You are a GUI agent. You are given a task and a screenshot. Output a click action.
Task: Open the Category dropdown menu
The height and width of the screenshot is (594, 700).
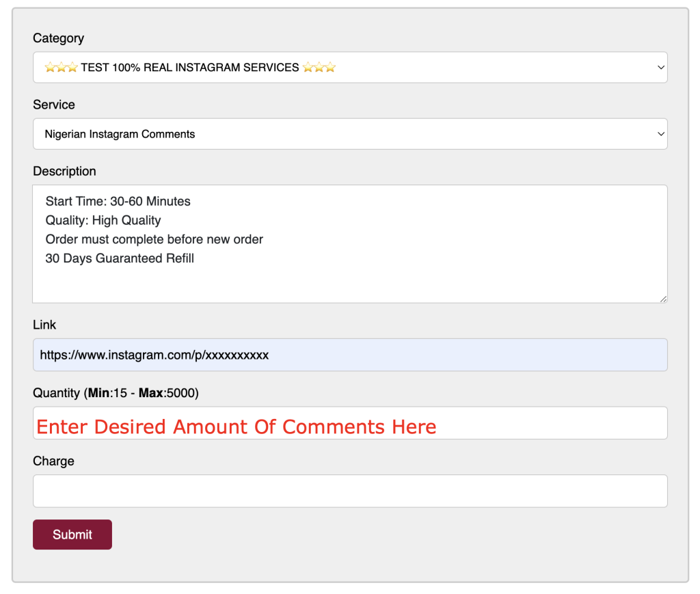(350, 68)
